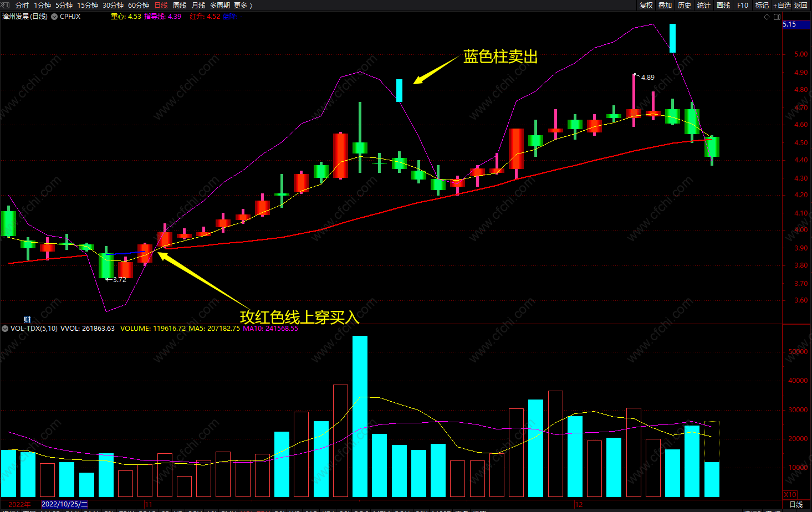Click the diamond shape icon near top right
812x512 pixels.
767,17
